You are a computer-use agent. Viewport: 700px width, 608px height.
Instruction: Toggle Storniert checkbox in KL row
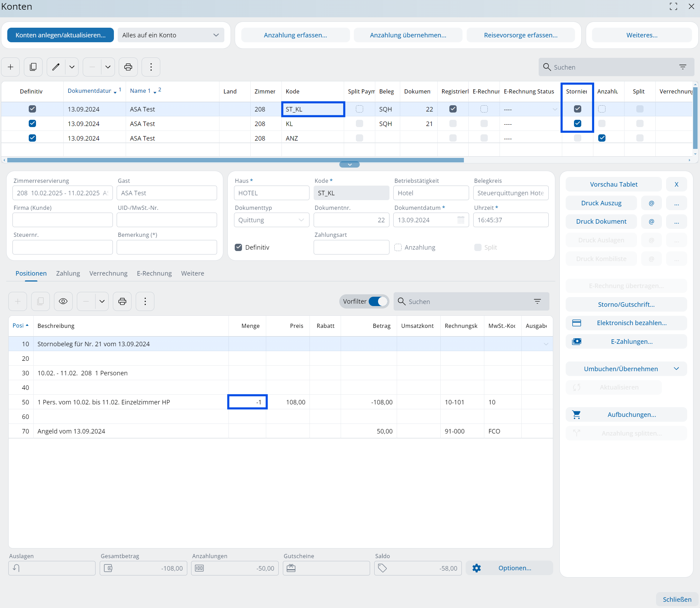(x=577, y=123)
